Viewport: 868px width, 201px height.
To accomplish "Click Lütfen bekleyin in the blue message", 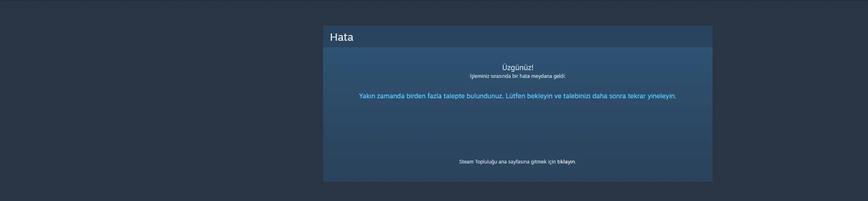I will click(529, 96).
